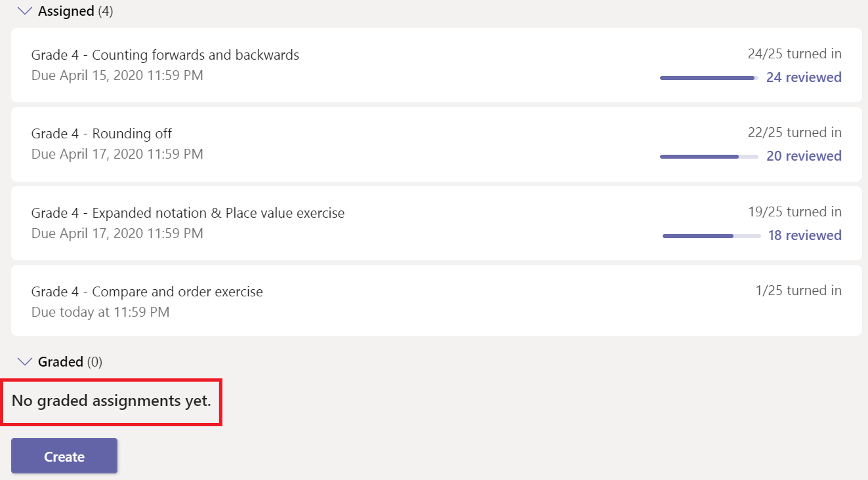Viewport: 868px width, 480px height.
Task: Click Due today at 11:59 PM text
Action: point(100,312)
